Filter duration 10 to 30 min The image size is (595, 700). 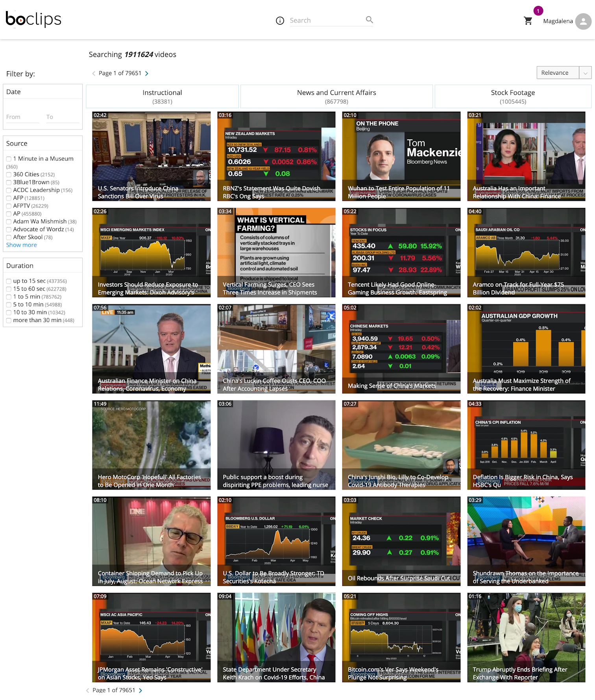[x=9, y=313]
